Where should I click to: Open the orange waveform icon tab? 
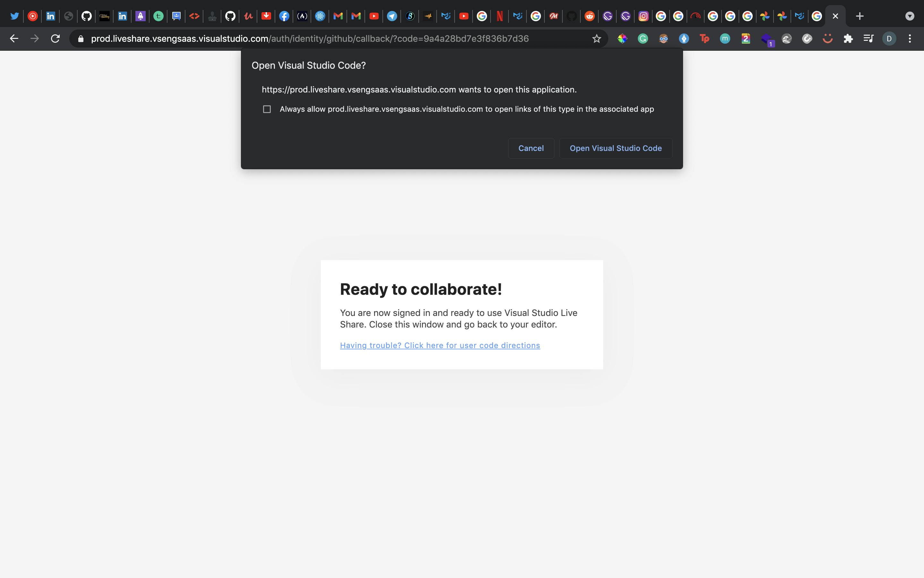[428, 16]
